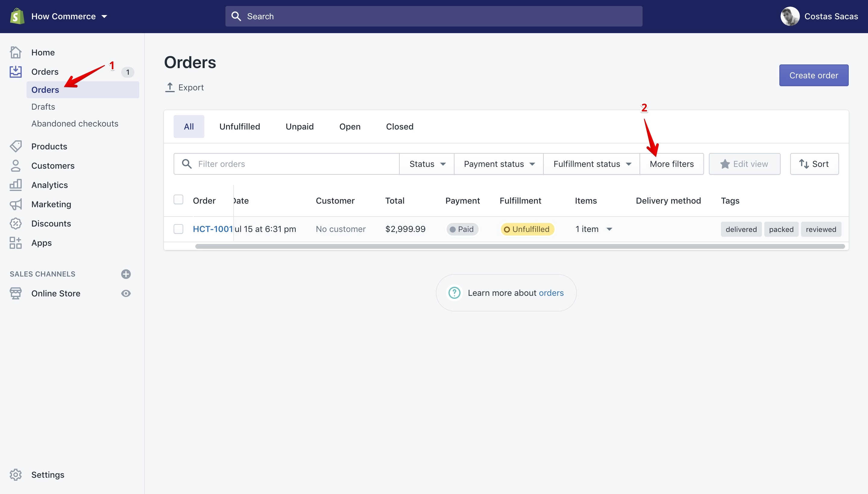Click the $2,999.99 total cell

click(405, 229)
